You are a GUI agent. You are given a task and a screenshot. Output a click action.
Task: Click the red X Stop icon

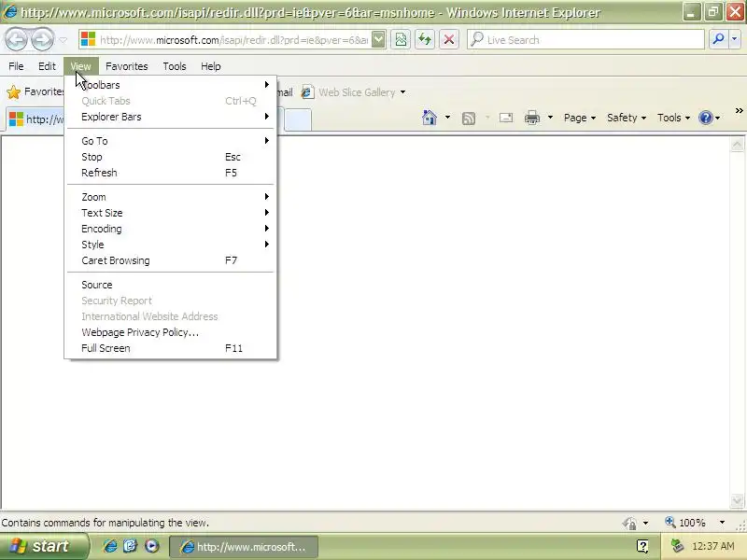449,40
